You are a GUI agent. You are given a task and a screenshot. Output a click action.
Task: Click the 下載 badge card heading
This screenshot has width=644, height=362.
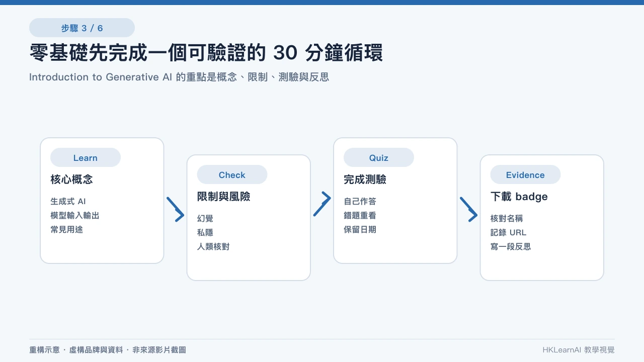(x=519, y=197)
